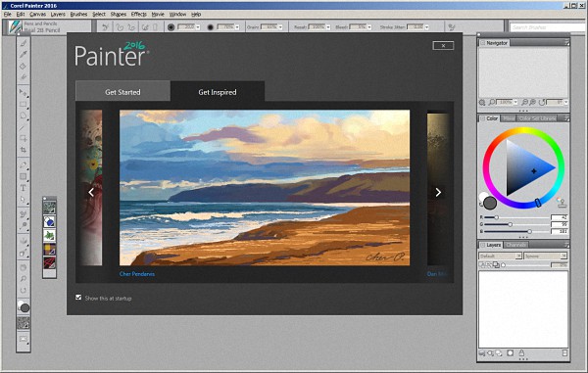588x373 pixels.
Task: Switch to the Get Started tab
Action: pyautogui.click(x=122, y=92)
